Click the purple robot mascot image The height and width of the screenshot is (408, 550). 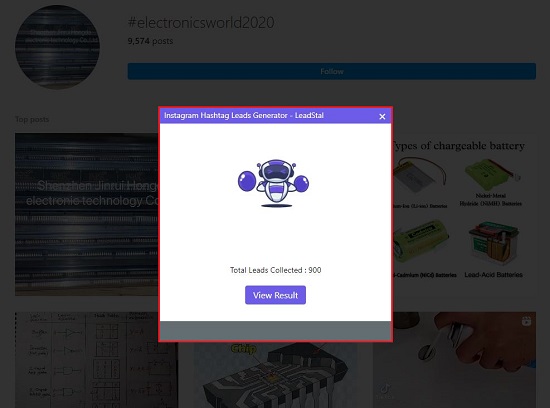click(274, 183)
